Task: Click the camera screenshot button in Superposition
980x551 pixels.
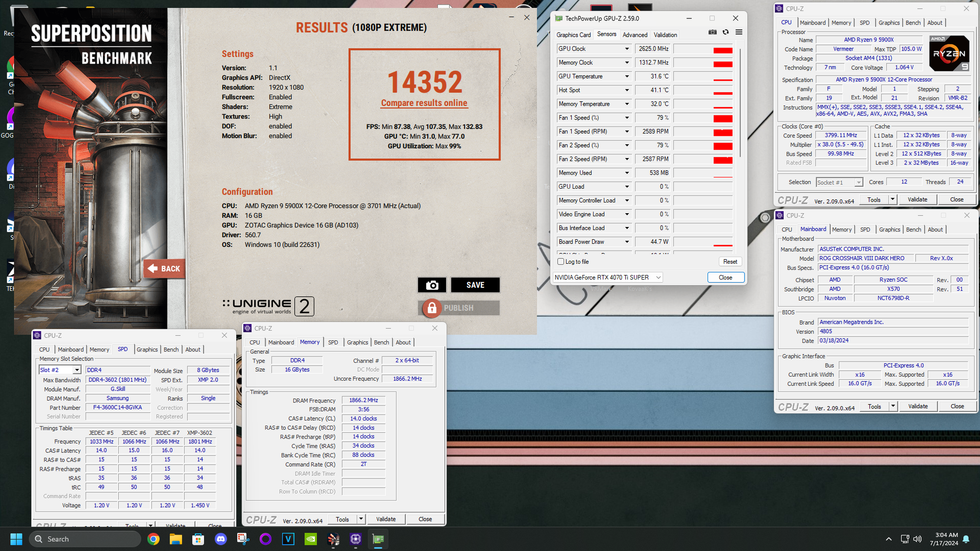Action: (432, 285)
